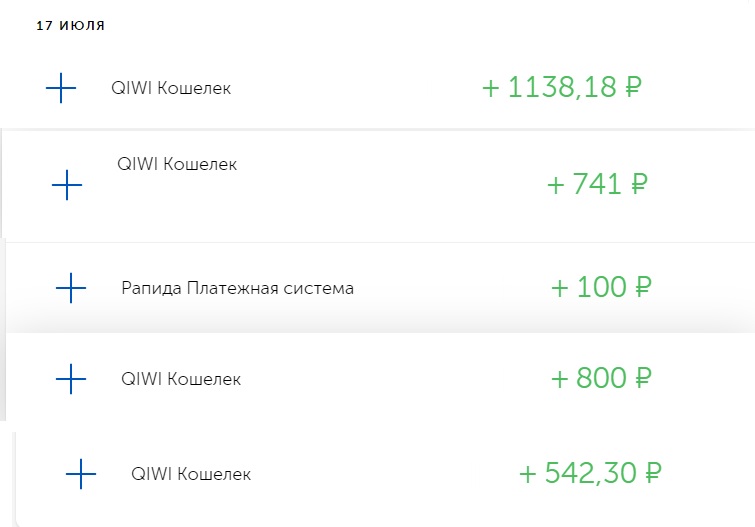
Task: Click the plus icon beside the 1138,18 ₽ transaction
Action: coord(61,88)
